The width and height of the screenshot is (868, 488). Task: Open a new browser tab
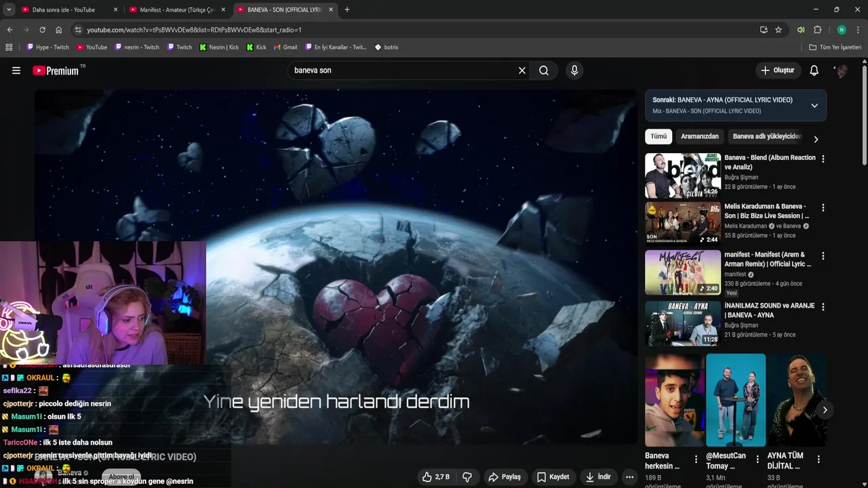pos(347,10)
